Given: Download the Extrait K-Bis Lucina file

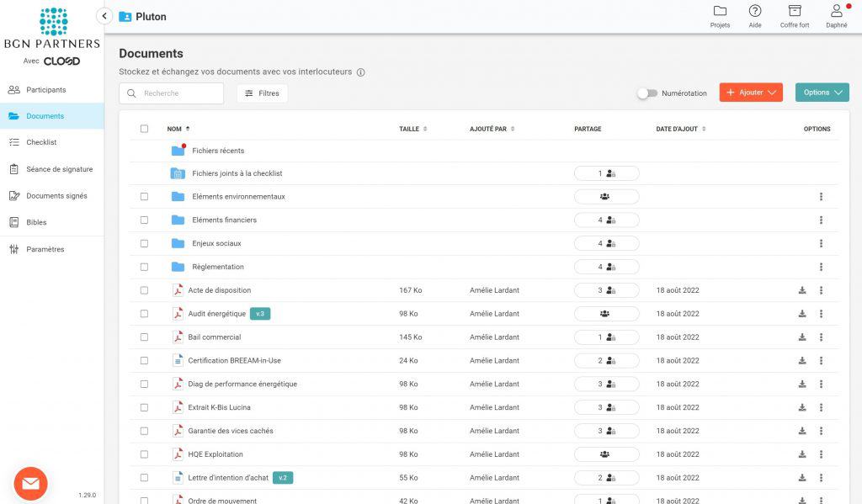Looking at the screenshot, I should [x=802, y=407].
